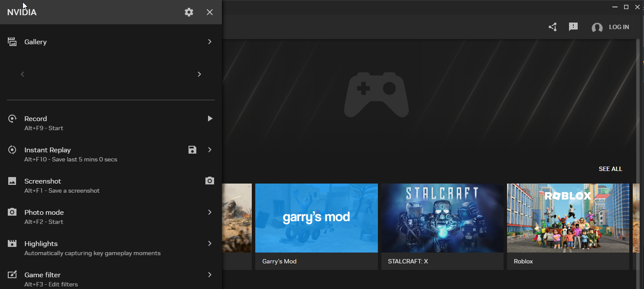The image size is (644, 289).
Task: Close the NVIDIA overlay panel
Action: 210,12
